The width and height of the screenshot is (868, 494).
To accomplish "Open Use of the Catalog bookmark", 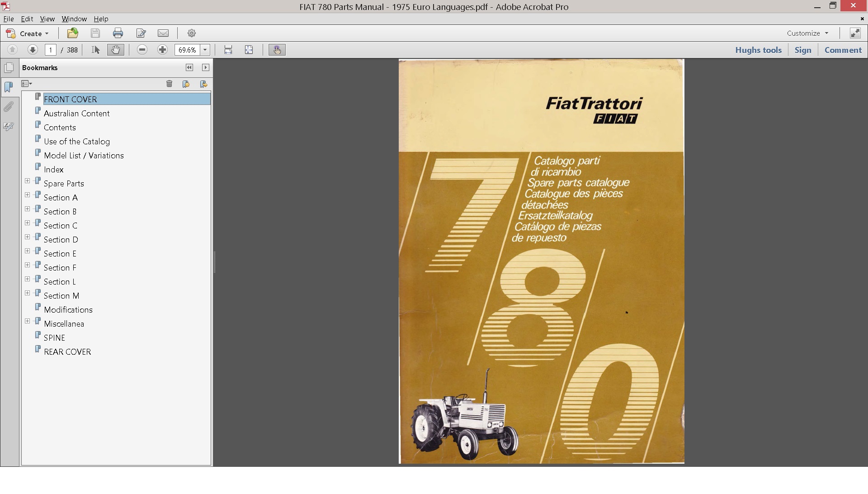I will pyautogui.click(x=77, y=142).
